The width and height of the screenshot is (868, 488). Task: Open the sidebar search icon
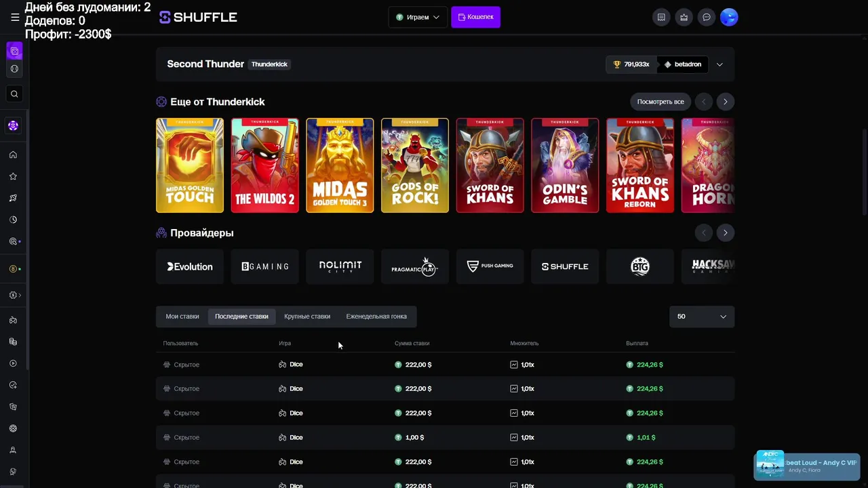tap(14, 94)
